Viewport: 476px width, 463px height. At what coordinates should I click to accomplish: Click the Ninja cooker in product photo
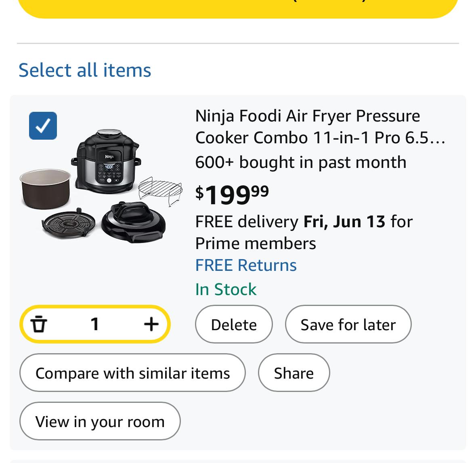[x=106, y=161]
